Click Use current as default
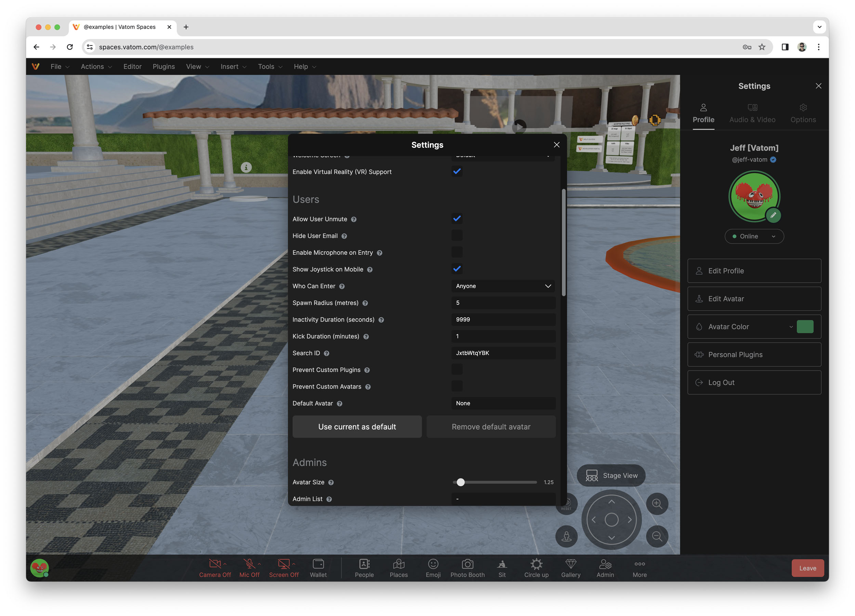The image size is (855, 616). tap(357, 427)
